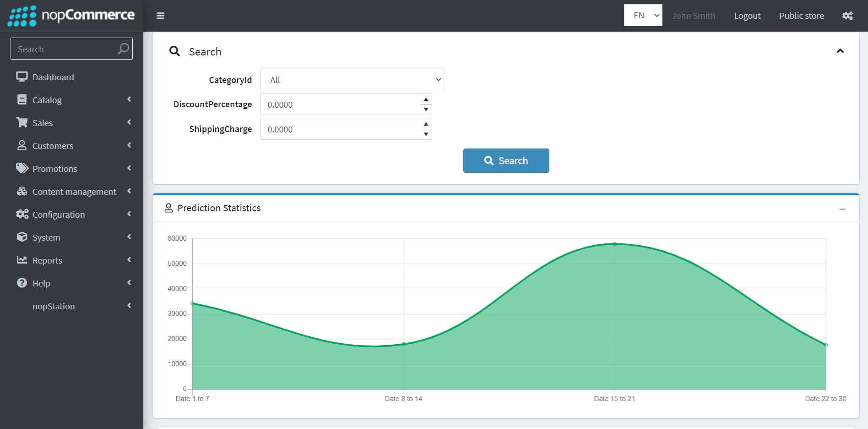
Task: Expand the Sales menu arrow
Action: click(x=129, y=122)
